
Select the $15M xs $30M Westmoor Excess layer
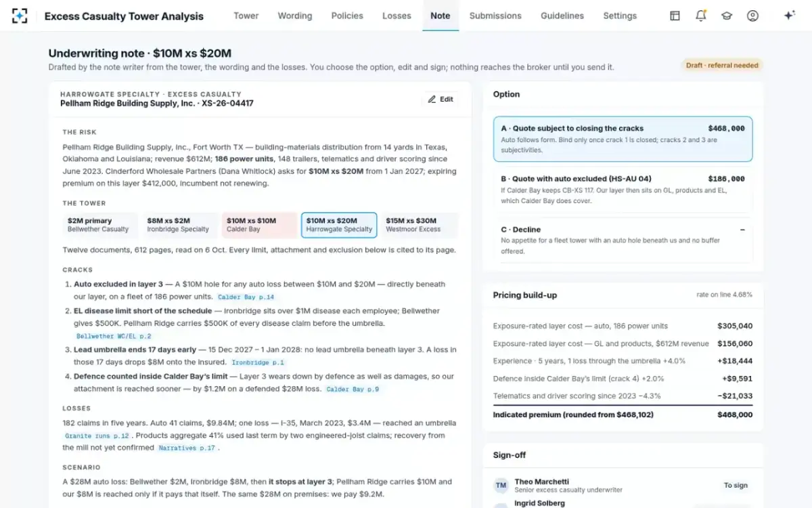click(x=419, y=225)
